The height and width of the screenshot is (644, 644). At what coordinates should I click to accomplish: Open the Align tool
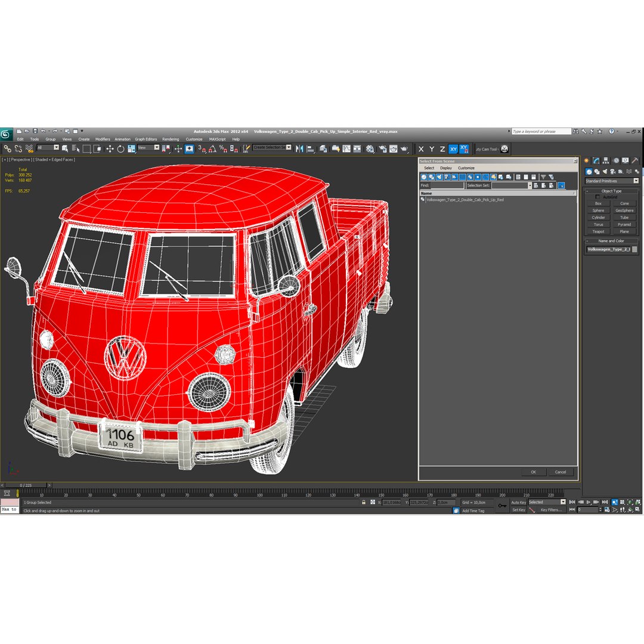[311, 149]
